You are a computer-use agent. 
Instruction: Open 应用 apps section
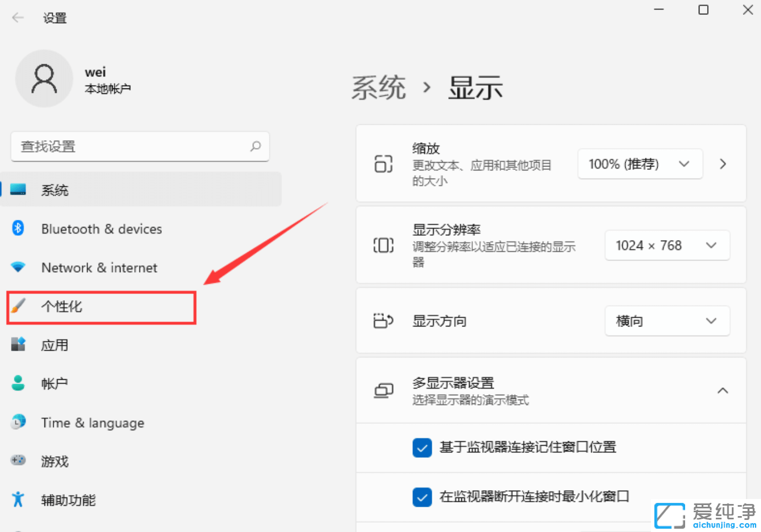click(x=54, y=345)
